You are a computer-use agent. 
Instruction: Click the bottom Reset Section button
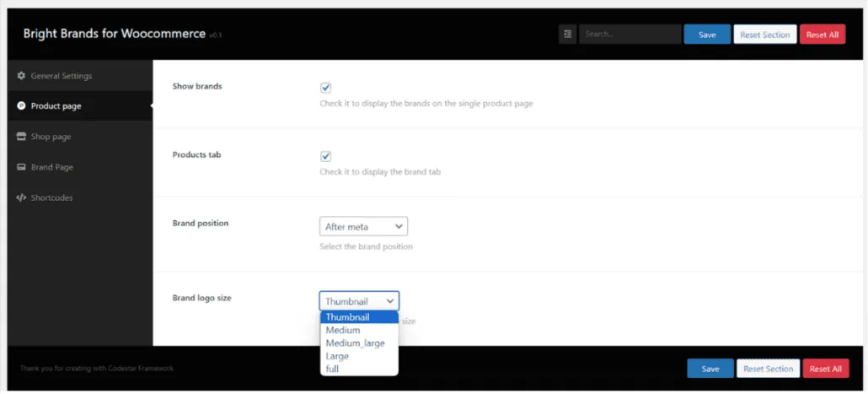pyautogui.click(x=768, y=369)
